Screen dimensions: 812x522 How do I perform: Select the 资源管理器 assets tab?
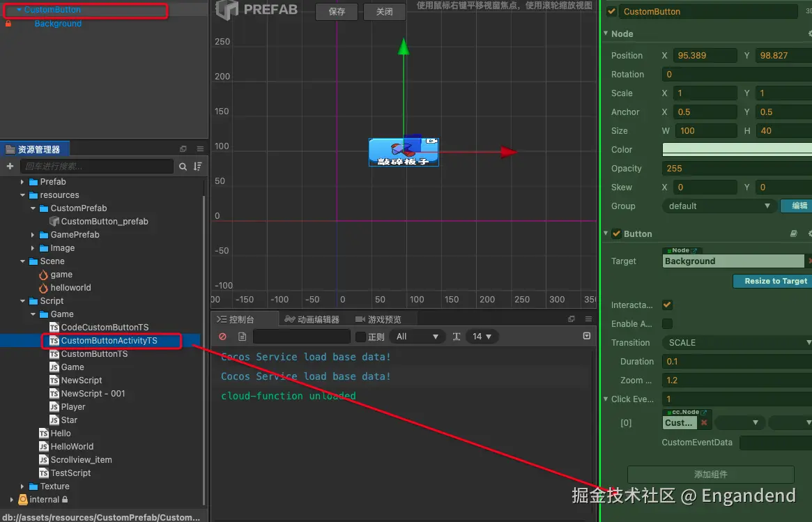33,149
